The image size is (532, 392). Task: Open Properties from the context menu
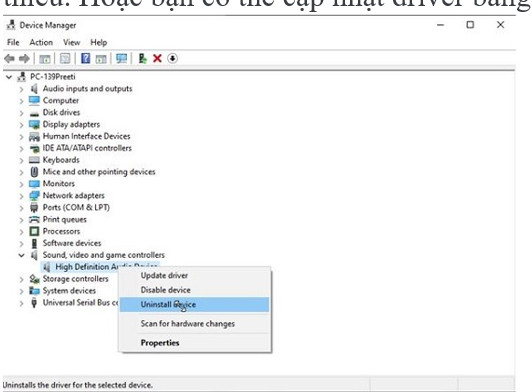point(160,343)
